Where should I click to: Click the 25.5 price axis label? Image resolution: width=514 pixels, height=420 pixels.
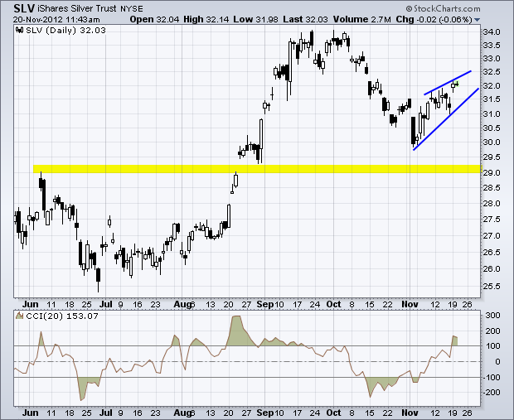pos(492,287)
